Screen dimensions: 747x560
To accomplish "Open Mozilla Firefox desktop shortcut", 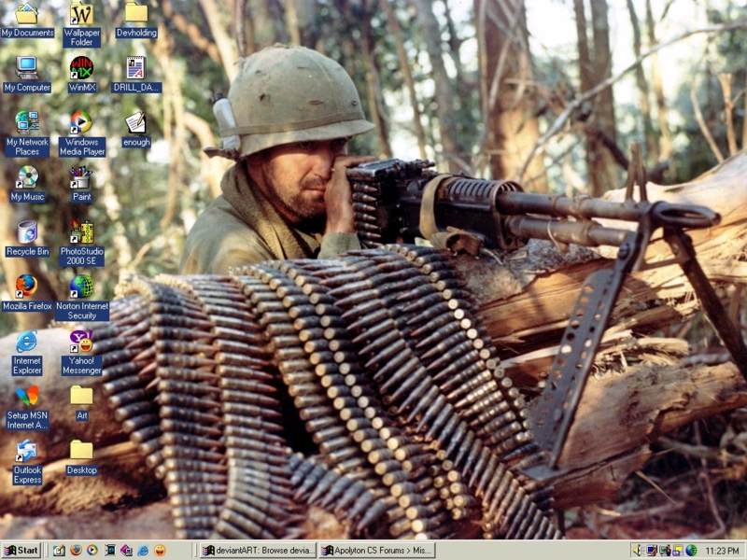I will pyautogui.click(x=27, y=287).
